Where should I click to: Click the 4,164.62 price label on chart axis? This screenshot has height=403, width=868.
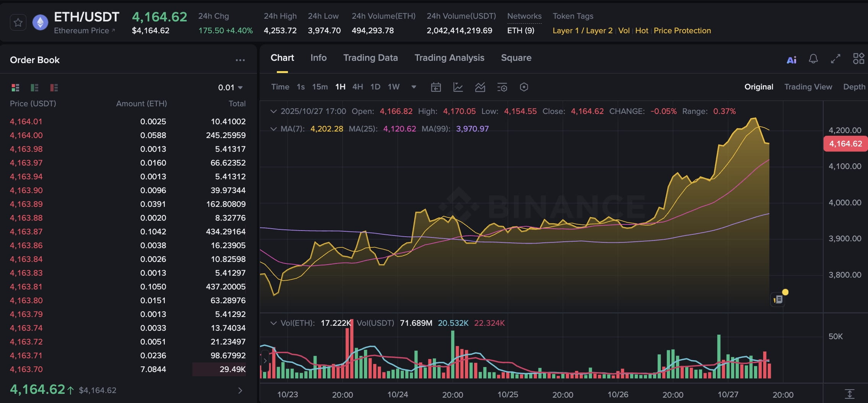pos(845,143)
